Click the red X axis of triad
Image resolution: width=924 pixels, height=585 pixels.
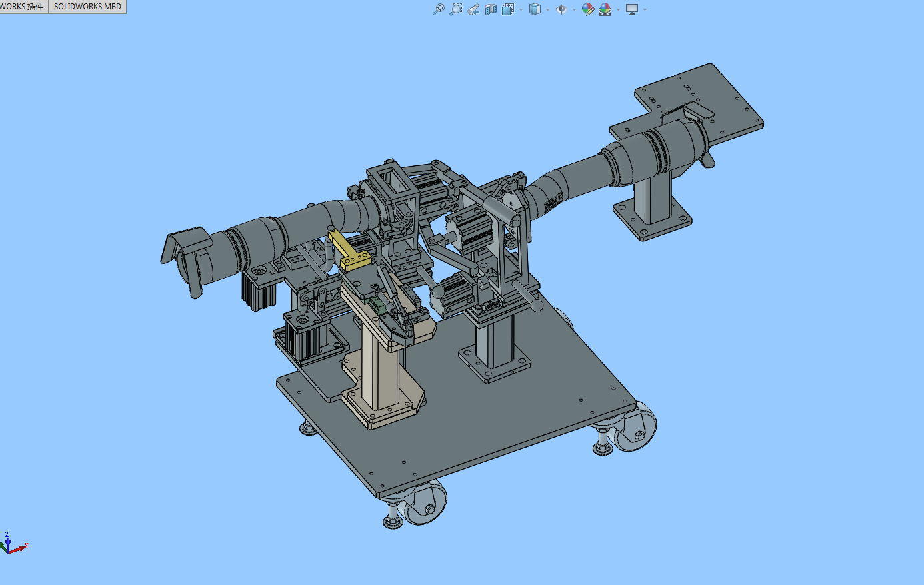(21, 548)
